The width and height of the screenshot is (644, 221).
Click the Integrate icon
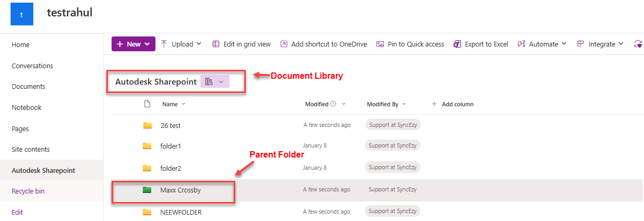581,44
